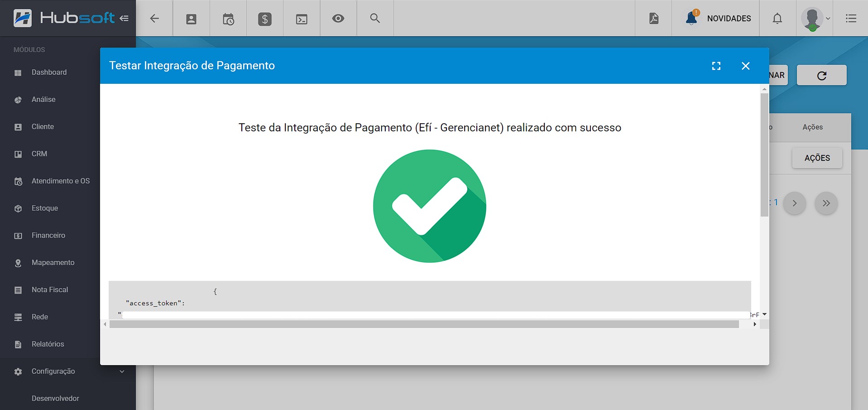Viewport: 868px width, 410px height.
Task: Open the notifications bell
Action: tap(777, 19)
